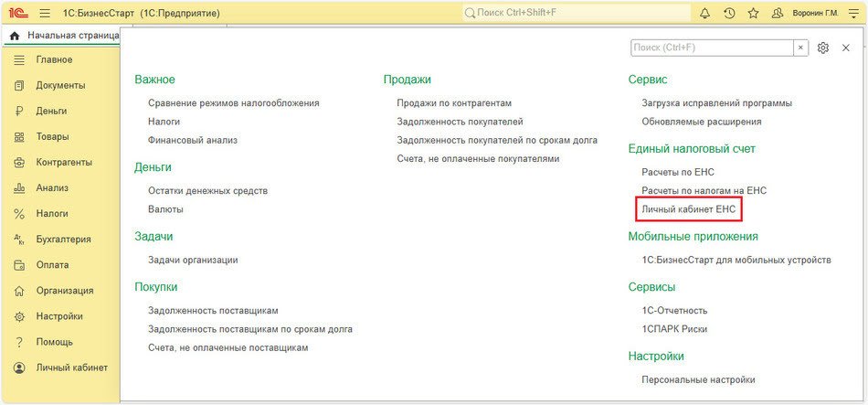Focus the Поиск (Ctrl+F) field

[713, 48]
